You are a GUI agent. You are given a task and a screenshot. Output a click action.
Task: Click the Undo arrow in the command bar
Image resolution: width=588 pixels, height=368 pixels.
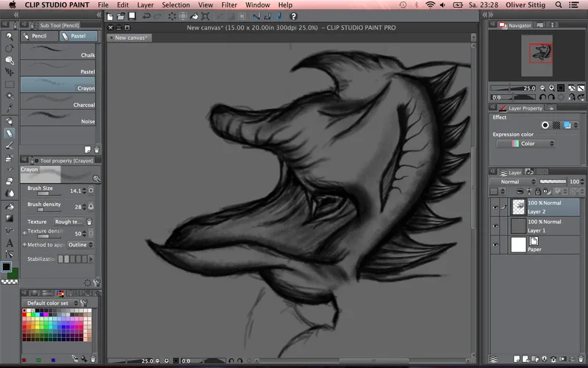coord(147,15)
